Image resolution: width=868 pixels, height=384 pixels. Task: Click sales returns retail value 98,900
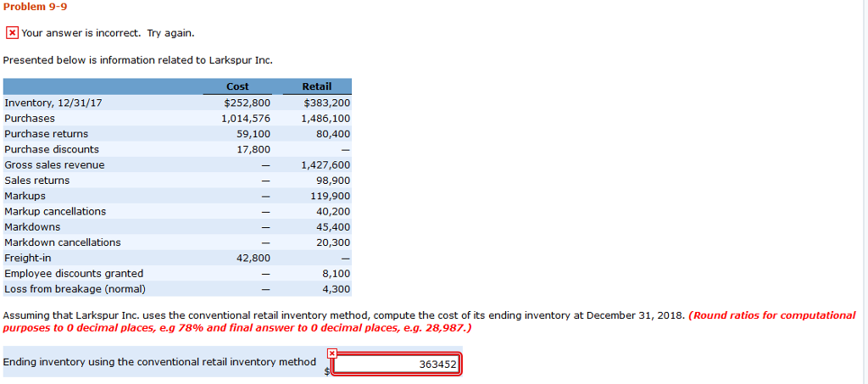[334, 181]
